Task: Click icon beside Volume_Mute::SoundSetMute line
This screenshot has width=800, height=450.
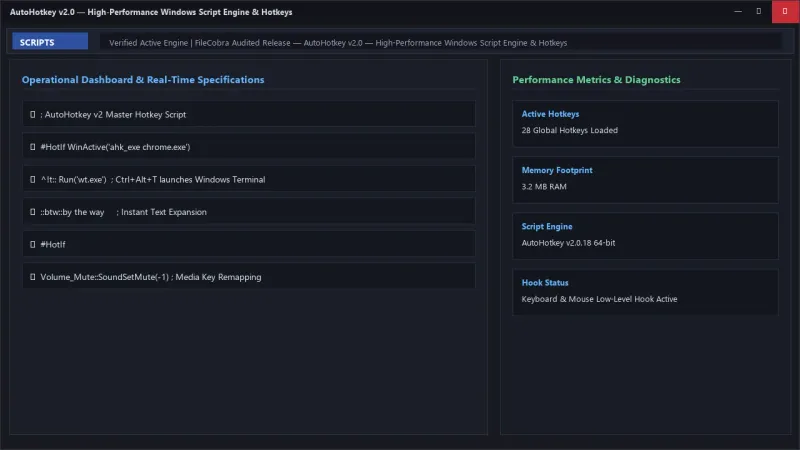Action: [33, 277]
